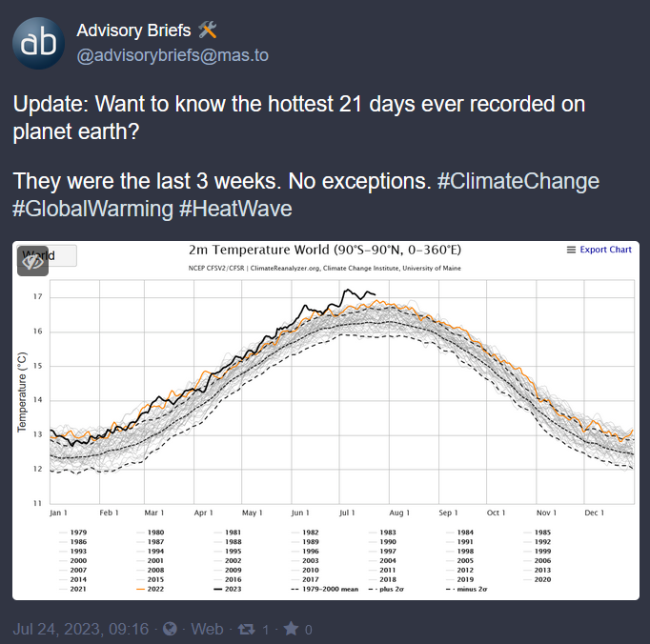Click the hammer and wrench emoji

(x=208, y=30)
